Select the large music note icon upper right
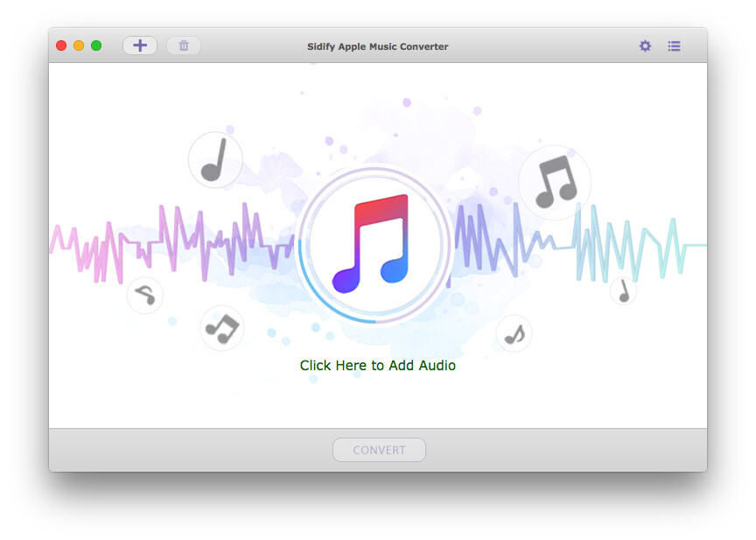756x540 pixels. [x=556, y=182]
